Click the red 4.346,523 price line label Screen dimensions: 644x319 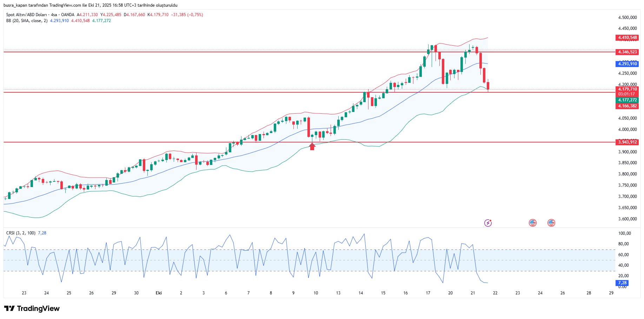tap(627, 52)
